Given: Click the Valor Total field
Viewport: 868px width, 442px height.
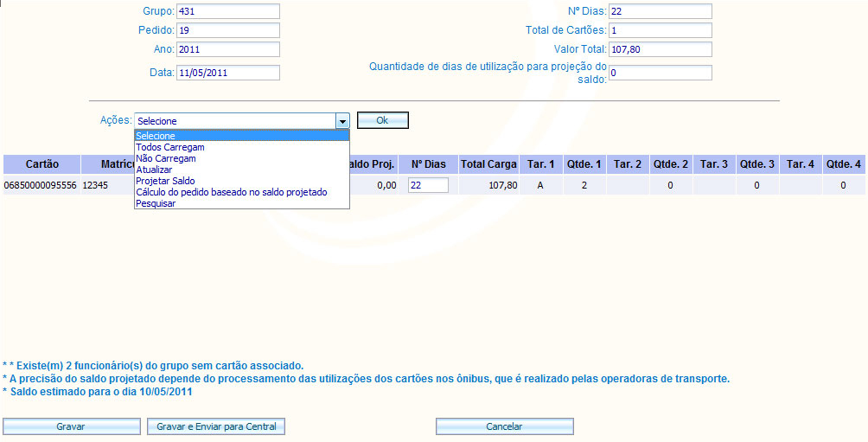Looking at the screenshot, I should [x=660, y=49].
